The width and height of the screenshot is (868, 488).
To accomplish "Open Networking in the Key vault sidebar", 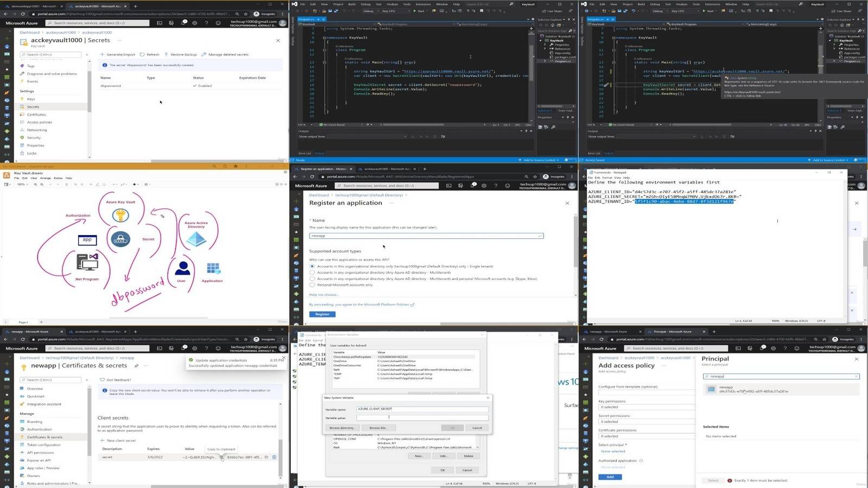I will tap(37, 130).
